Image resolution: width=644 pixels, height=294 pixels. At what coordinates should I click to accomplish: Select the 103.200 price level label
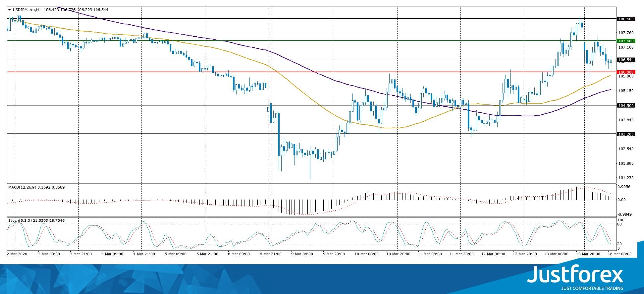[626, 134]
